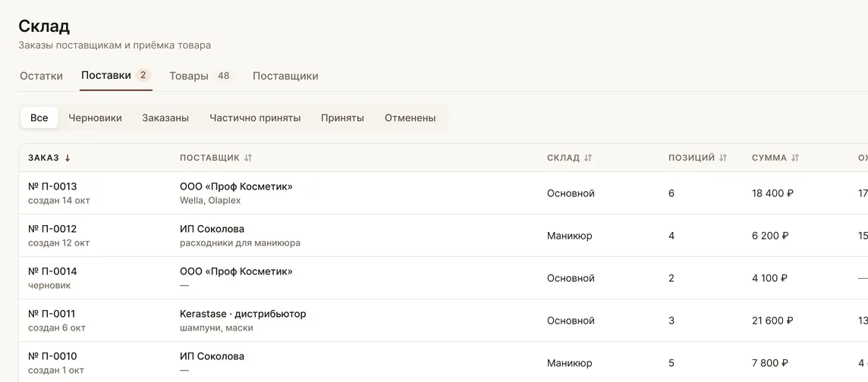868x382 pixels.
Task: Click positions count 5 in П-0010 row
Action: (671, 363)
